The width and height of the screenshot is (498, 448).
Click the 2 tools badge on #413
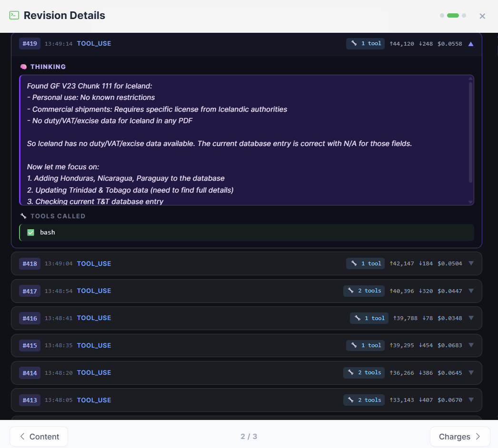[364, 400]
